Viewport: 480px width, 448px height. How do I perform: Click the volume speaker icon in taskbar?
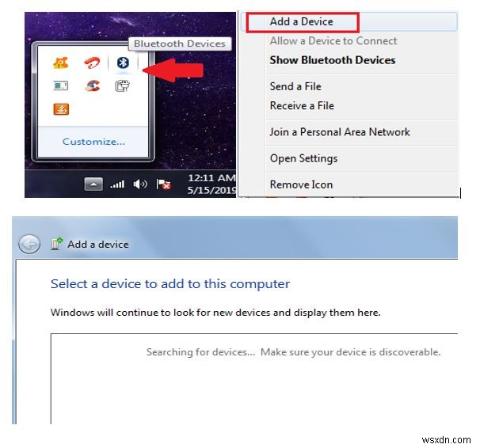[x=140, y=184]
